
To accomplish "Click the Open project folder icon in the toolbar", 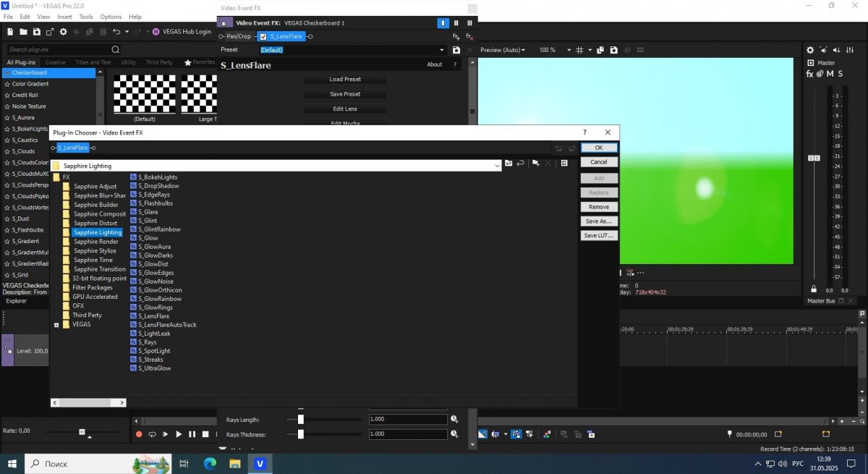I will pyautogui.click(x=24, y=32).
